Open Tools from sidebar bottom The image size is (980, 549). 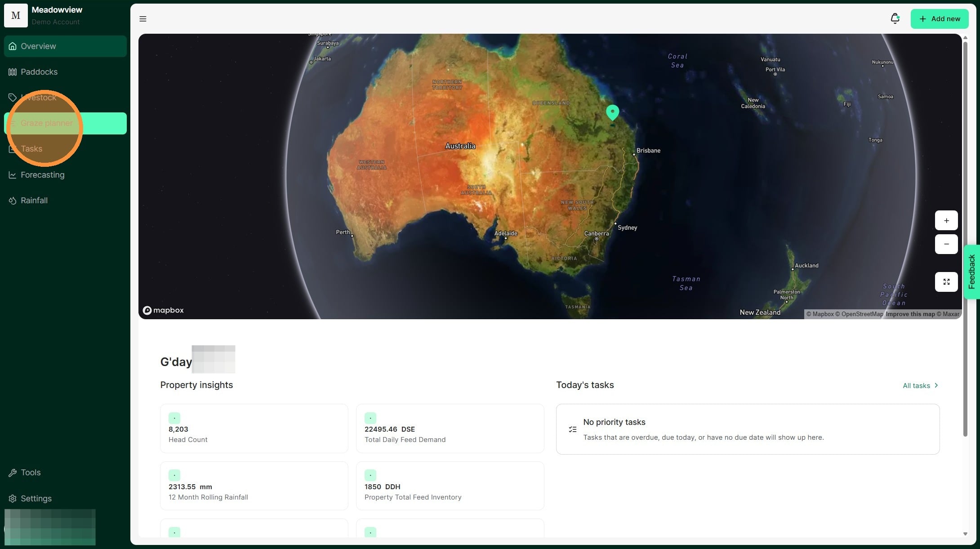point(31,473)
